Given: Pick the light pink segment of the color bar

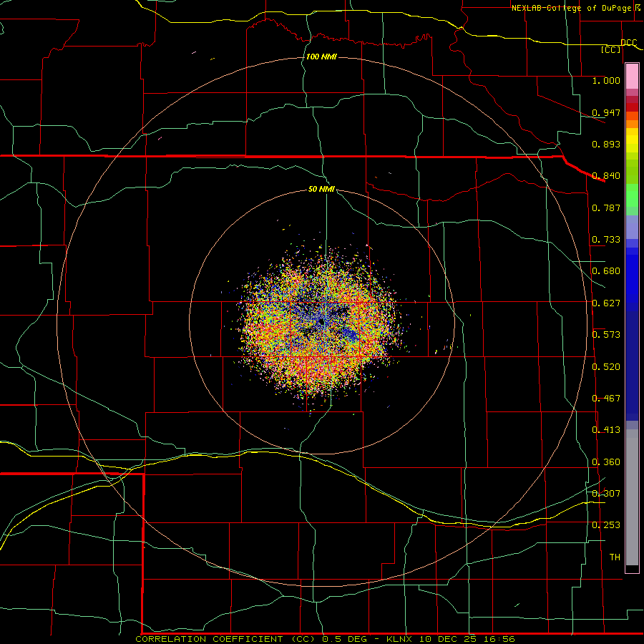Looking at the screenshot, I should tap(632, 77).
